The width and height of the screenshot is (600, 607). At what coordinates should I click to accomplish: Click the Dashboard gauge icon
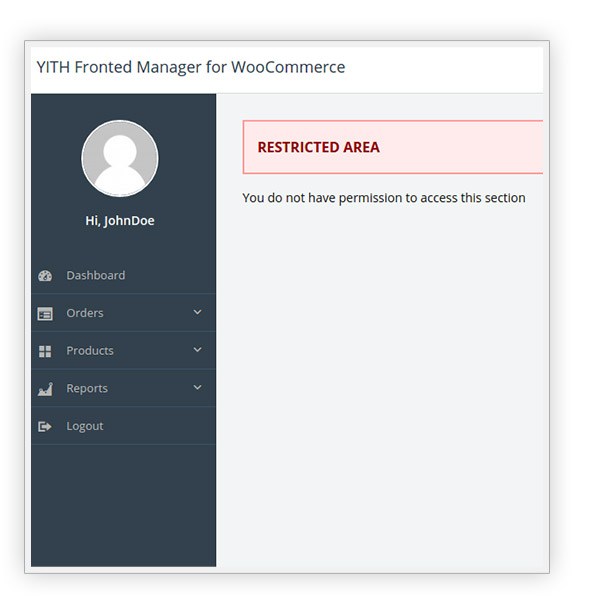45,276
